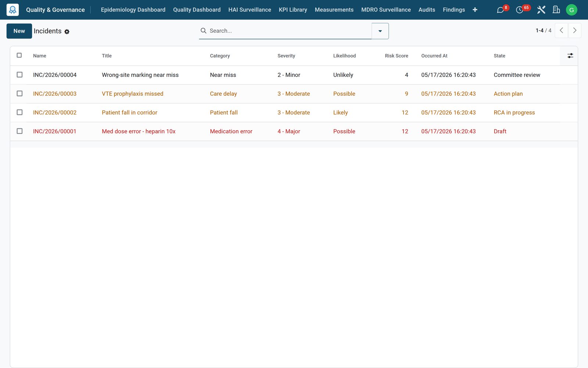Viewport: 588px width, 368px height.
Task: Click the 1-4 / 4 pager counter
Action: click(x=544, y=31)
